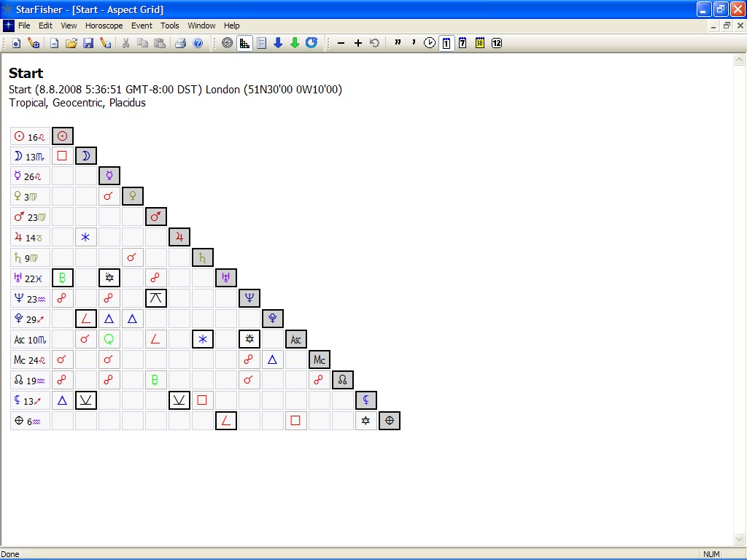Open the Edit menu
This screenshot has width=747, height=560.
click(45, 26)
